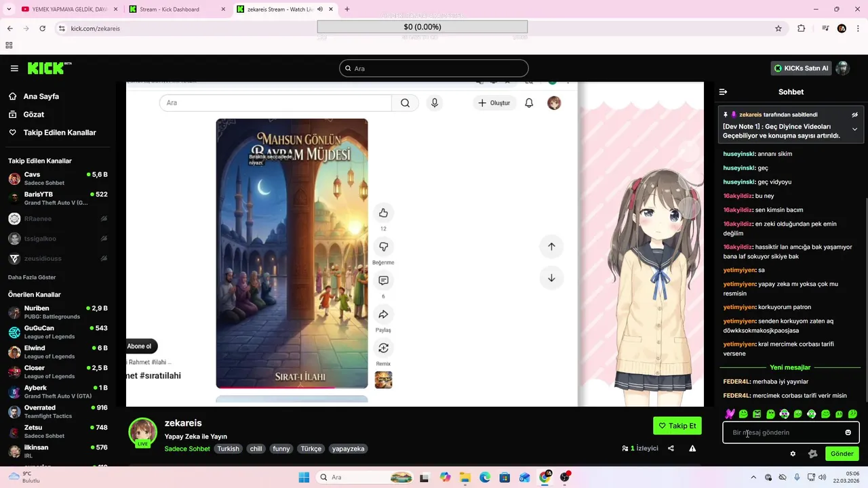Viewport: 868px width, 488px height.
Task: Open the Kick user avatar menu
Action: point(842,68)
